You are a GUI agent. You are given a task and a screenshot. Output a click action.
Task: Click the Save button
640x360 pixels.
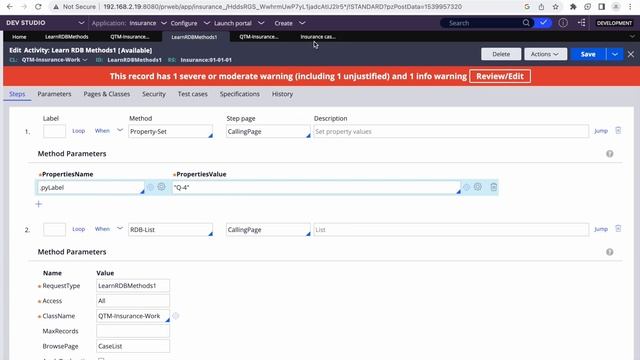[x=588, y=54]
